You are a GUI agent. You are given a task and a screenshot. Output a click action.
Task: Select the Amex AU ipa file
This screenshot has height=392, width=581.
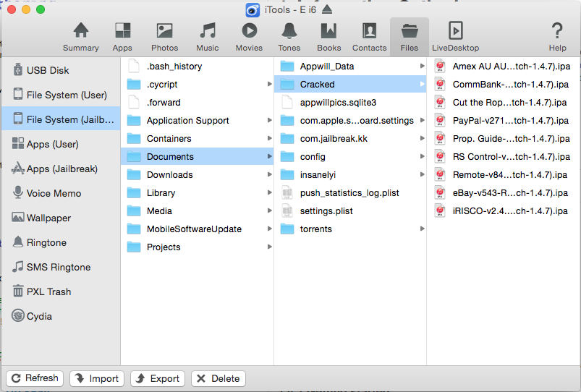504,66
